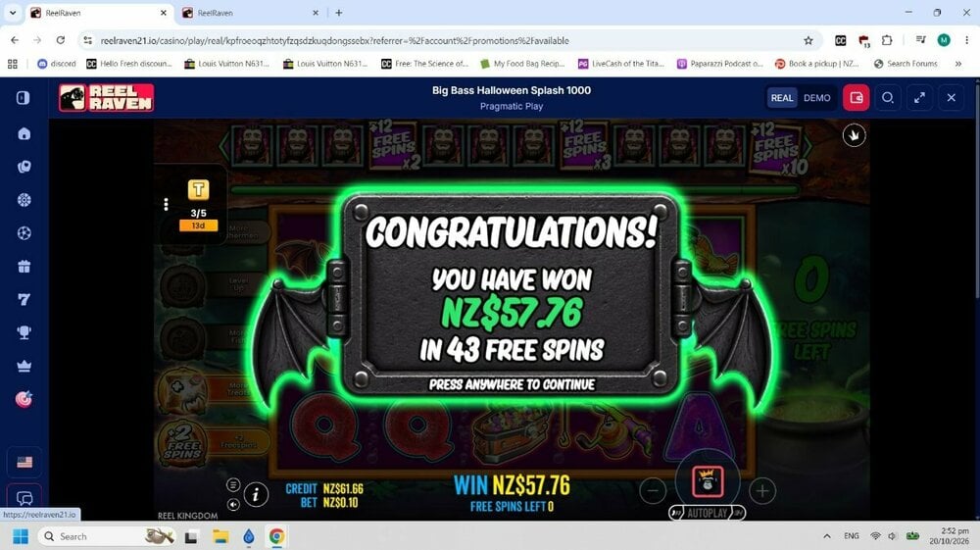980x550 pixels.
Task: Switch to REAL play mode
Action: (782, 98)
